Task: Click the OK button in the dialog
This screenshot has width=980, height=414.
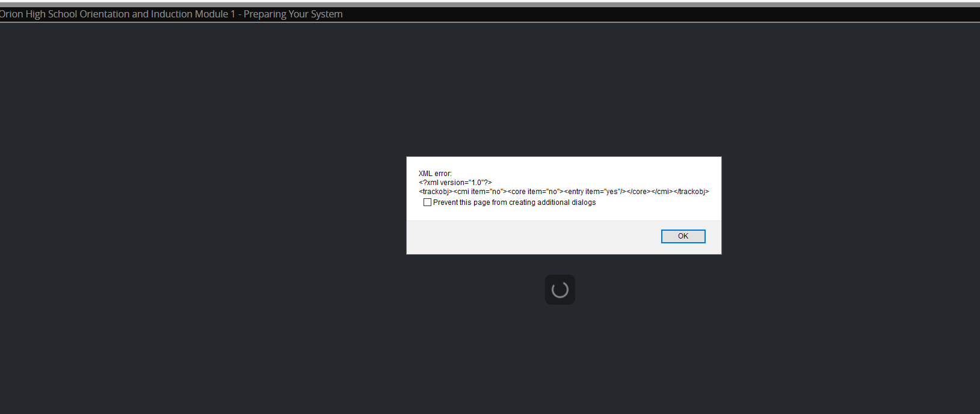Action: coord(683,236)
